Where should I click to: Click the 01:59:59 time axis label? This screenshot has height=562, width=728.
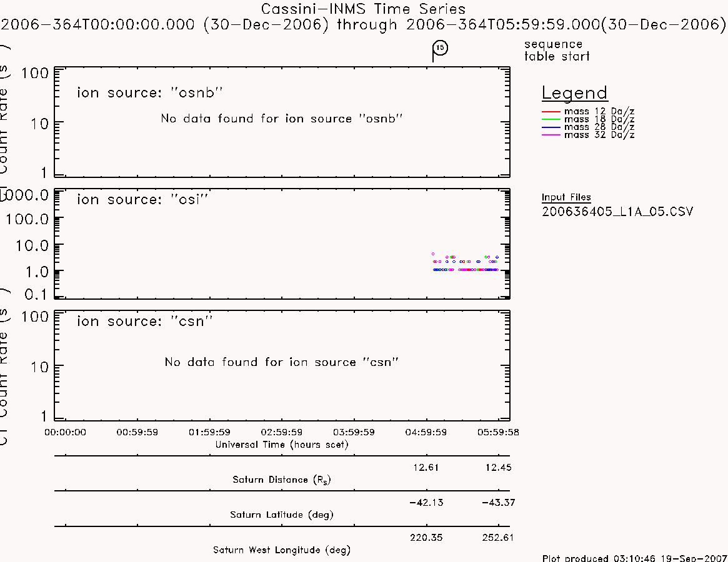(209, 432)
